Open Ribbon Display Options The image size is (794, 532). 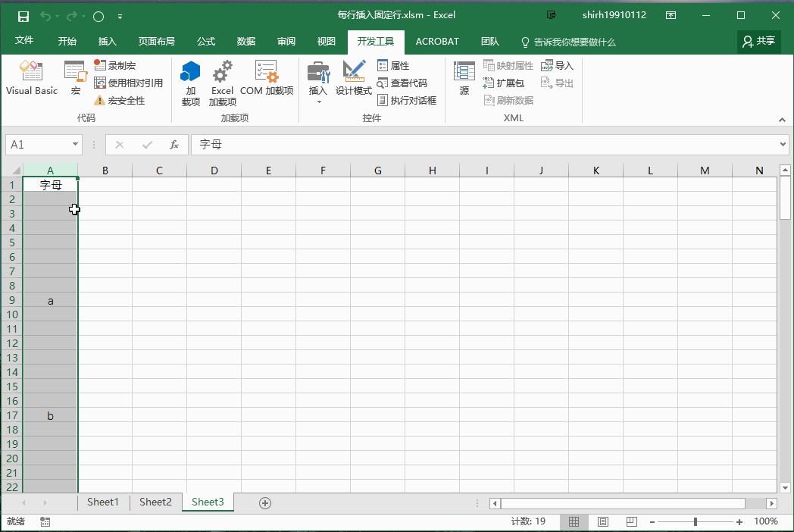671,15
